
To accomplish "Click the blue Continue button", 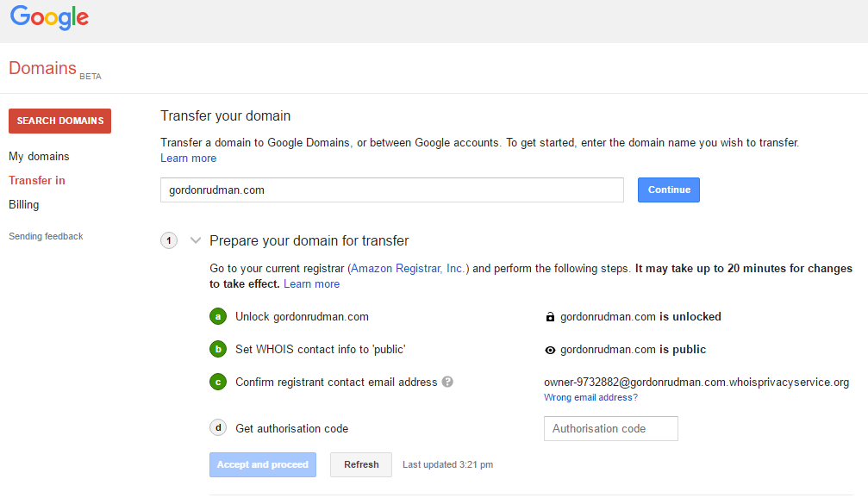I will click(669, 190).
